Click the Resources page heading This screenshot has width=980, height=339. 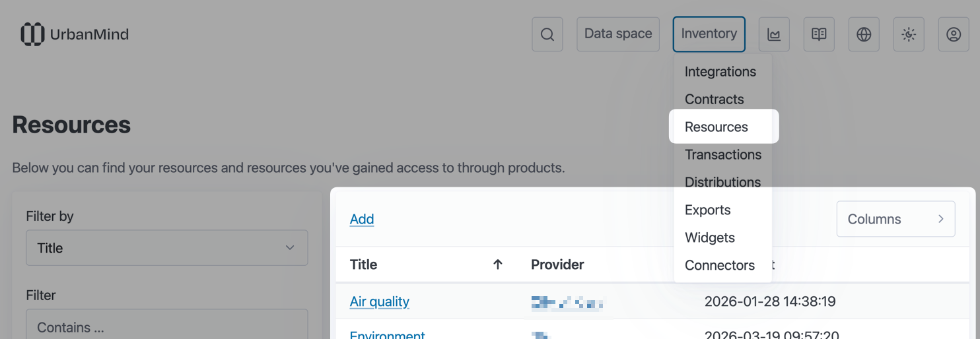71,125
